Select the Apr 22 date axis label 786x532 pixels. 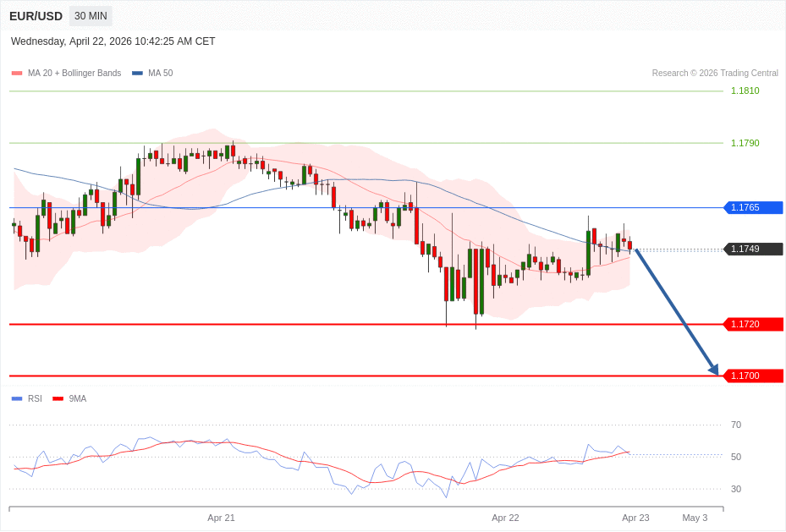tap(505, 518)
